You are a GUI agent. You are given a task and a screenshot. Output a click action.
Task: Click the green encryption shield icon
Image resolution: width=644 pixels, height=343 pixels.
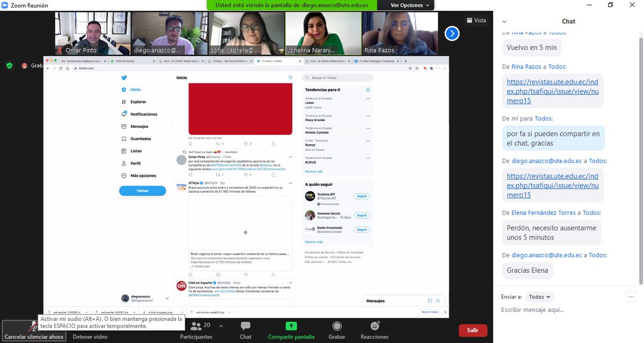pos(9,65)
